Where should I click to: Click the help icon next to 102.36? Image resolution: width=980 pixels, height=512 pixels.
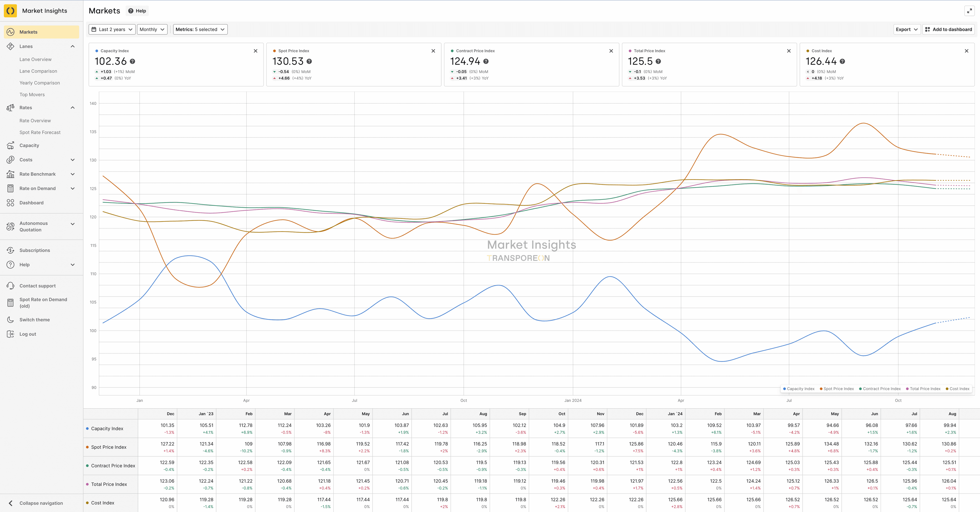(x=132, y=61)
